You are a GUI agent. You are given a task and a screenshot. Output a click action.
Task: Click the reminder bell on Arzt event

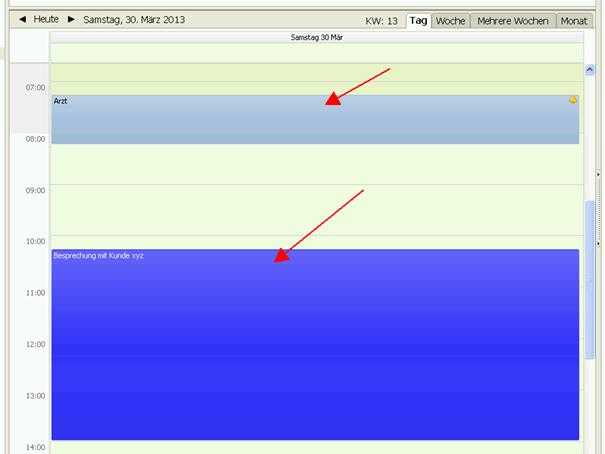(x=573, y=100)
